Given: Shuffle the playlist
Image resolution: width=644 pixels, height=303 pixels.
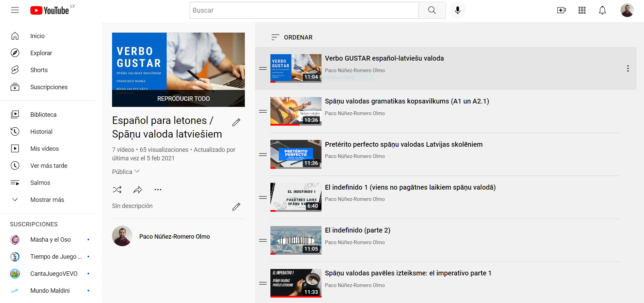Looking at the screenshot, I should pyautogui.click(x=117, y=190).
